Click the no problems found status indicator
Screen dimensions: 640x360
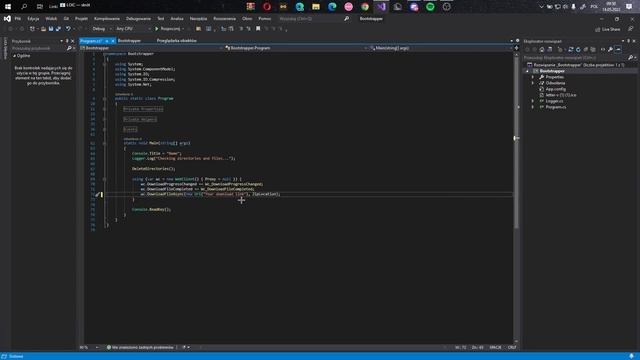click(140, 348)
